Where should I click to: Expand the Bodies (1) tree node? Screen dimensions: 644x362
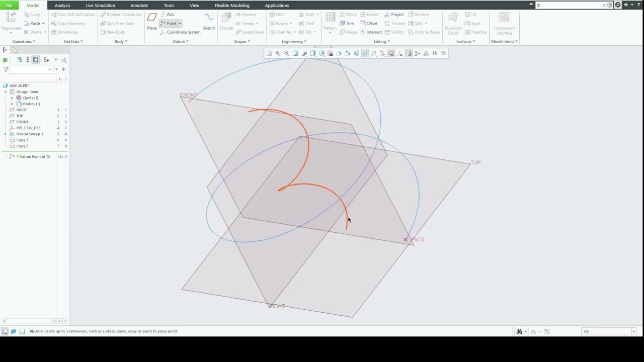[12, 104]
